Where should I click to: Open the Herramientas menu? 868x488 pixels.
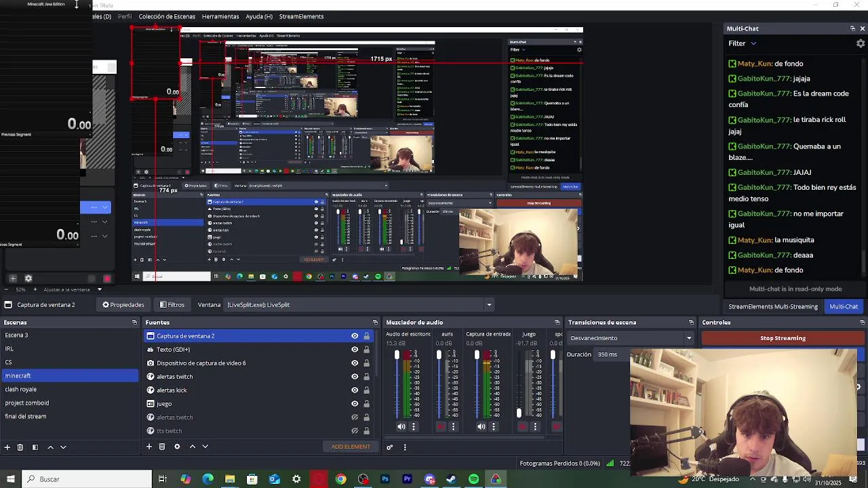pyautogui.click(x=220, y=16)
